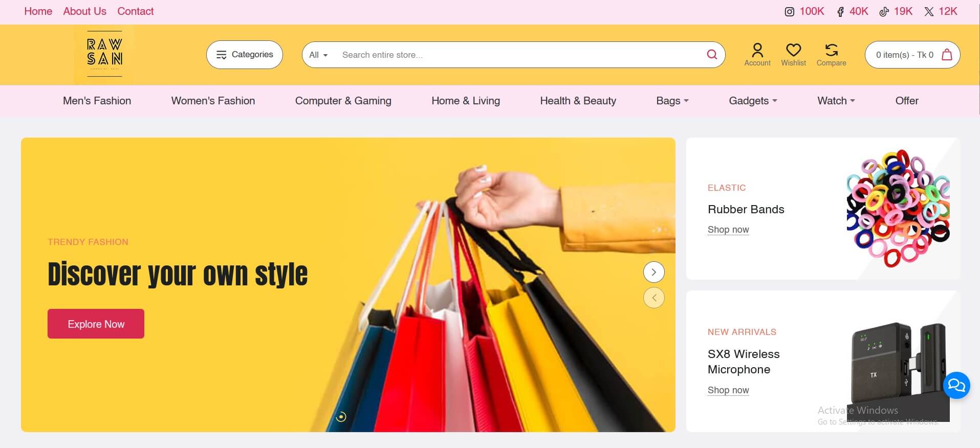980x448 pixels.
Task: Click the Explore Now button
Action: pos(96,324)
